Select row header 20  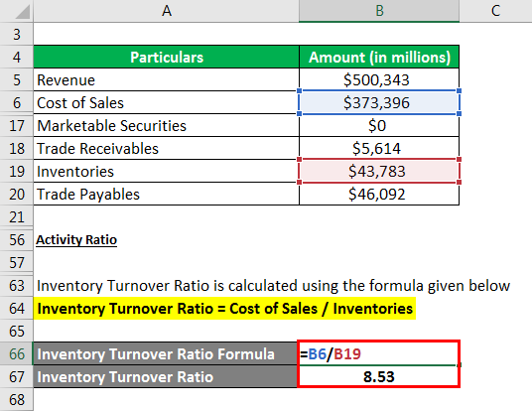pos(17,195)
